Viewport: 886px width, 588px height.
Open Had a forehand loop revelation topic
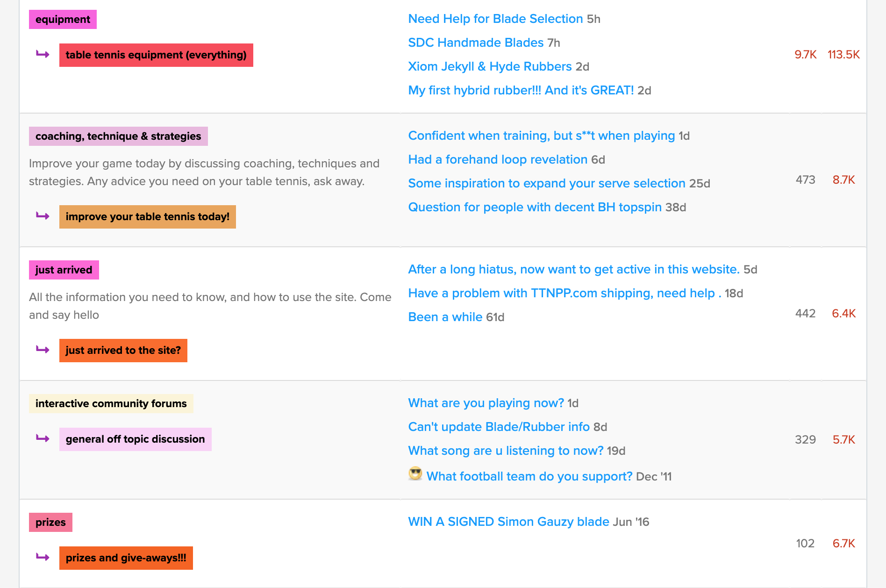click(x=498, y=159)
